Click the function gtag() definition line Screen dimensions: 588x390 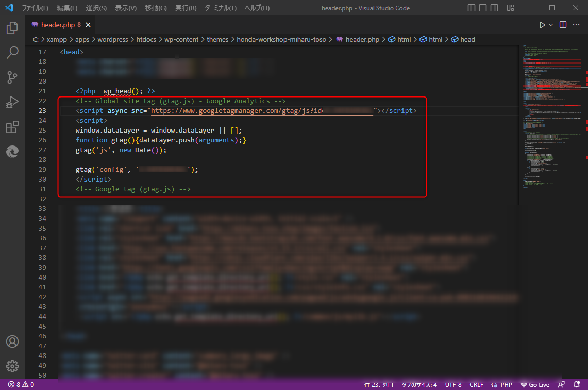tap(161, 140)
